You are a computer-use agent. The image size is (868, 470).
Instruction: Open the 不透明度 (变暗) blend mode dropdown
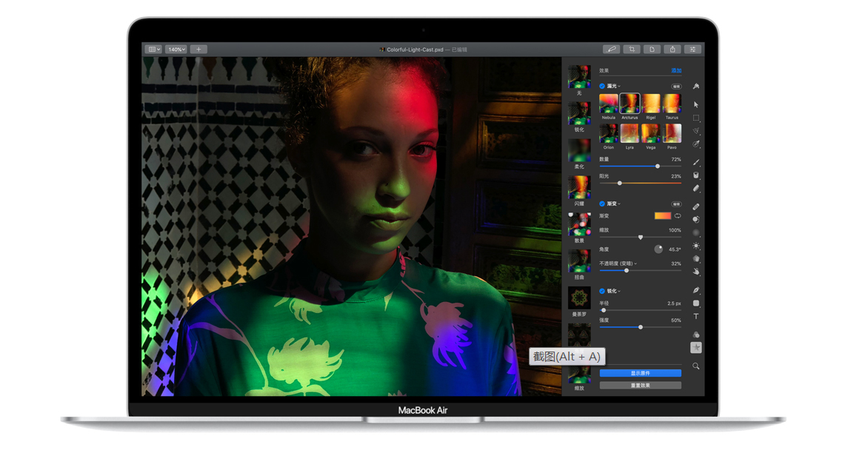click(618, 263)
